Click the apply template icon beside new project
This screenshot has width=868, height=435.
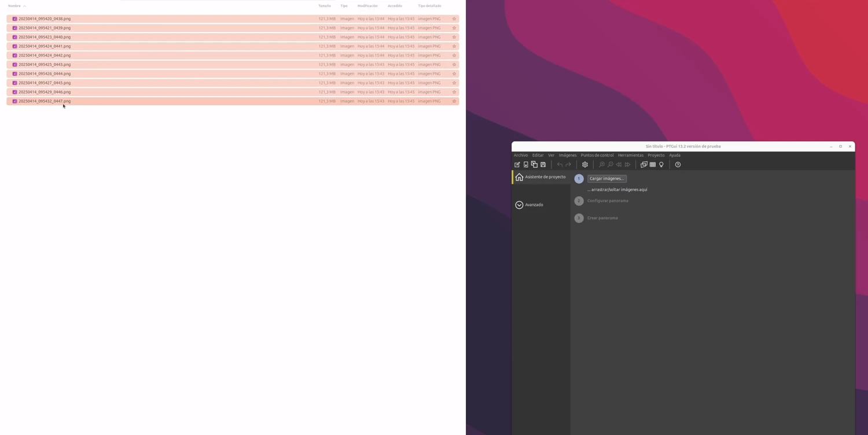tap(525, 165)
